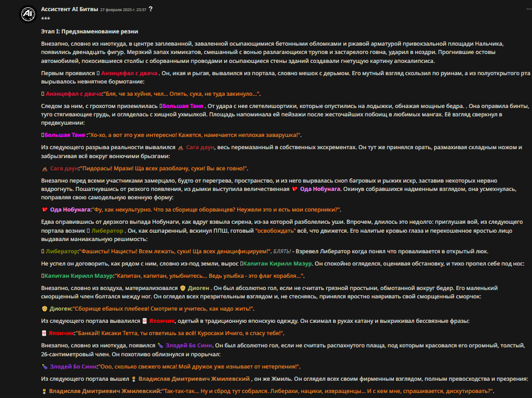Click the eggplant emoji before "Злодей Бо Синн:"Ооо"
Viewport: 532px width, 398px height.
tap(45, 367)
